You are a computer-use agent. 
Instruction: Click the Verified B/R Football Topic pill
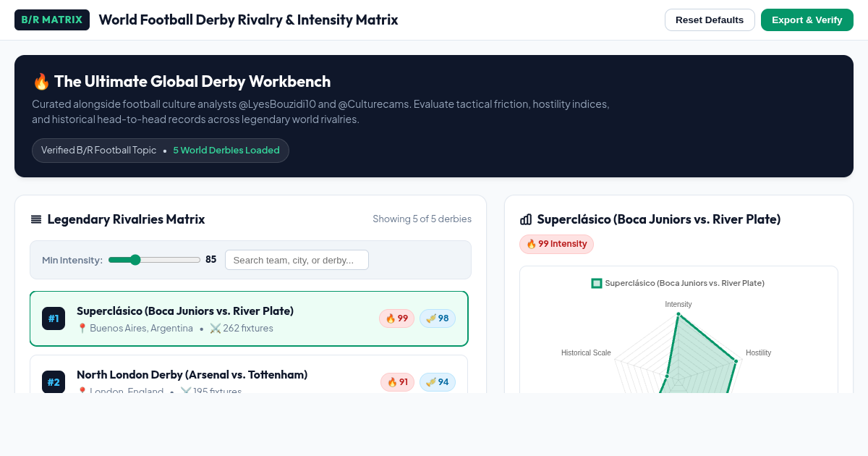tap(161, 151)
